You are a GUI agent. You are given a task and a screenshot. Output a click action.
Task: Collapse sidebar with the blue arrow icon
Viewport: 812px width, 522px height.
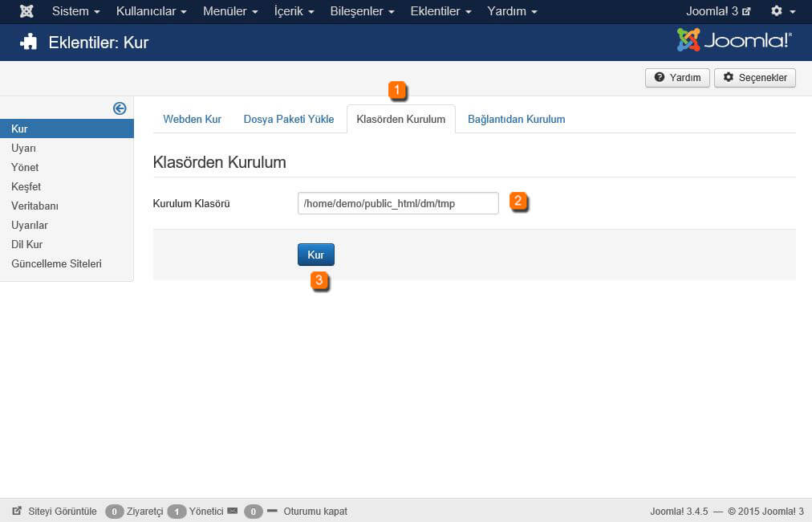coord(120,108)
